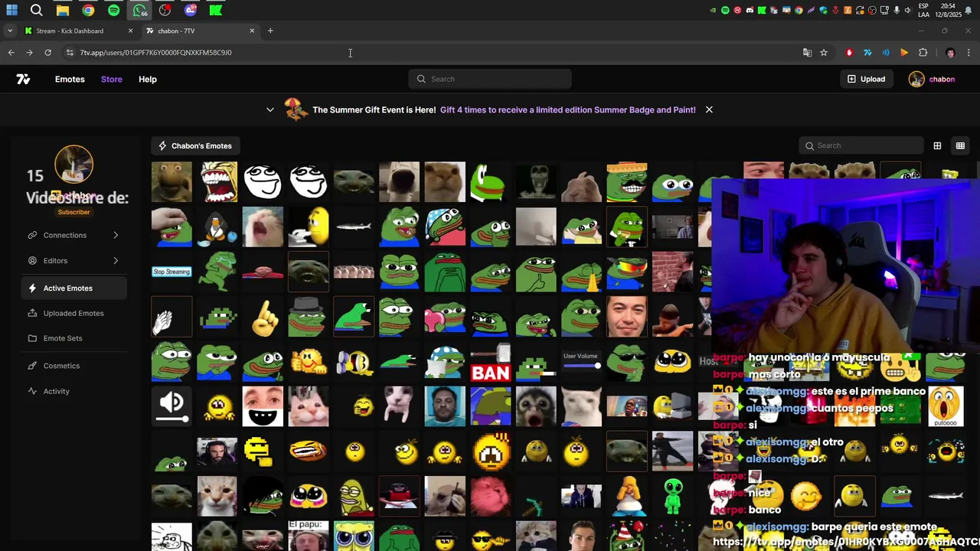Expand the Editors section
980x551 pixels.
(x=73, y=260)
